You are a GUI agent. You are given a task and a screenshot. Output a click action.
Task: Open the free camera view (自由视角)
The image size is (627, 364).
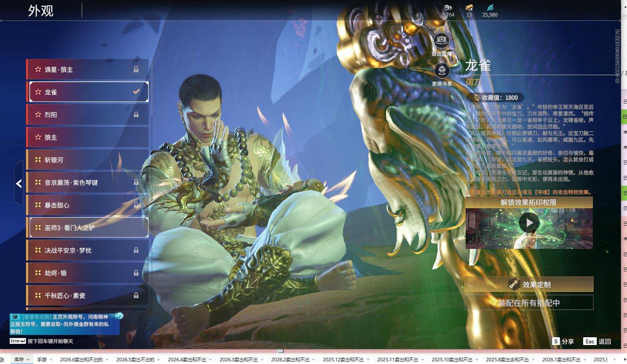[441, 40]
